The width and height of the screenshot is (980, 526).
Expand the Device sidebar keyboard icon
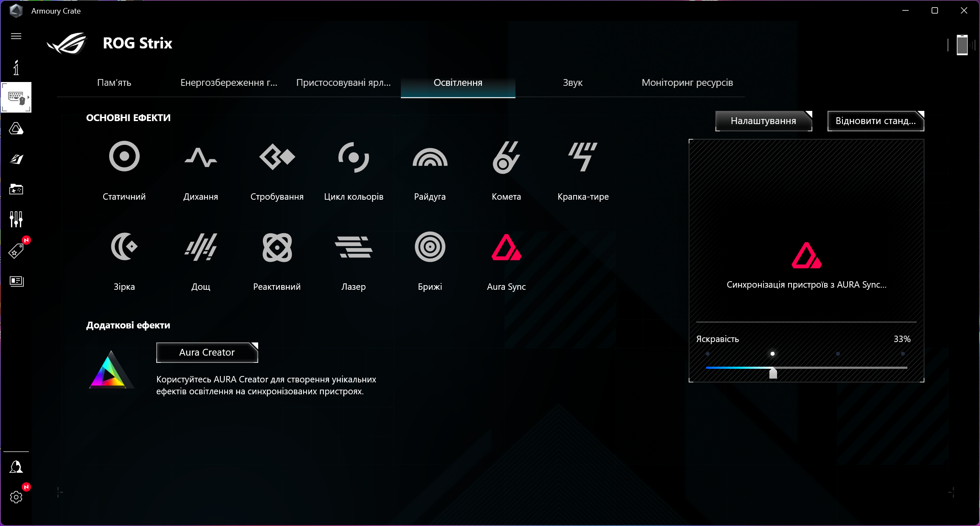16,97
